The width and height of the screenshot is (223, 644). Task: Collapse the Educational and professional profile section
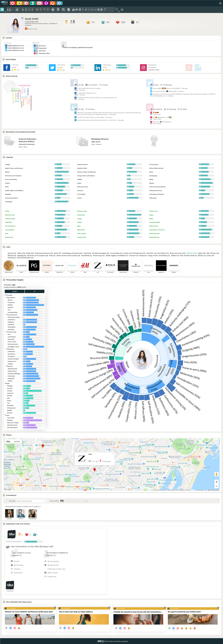(x=3, y=132)
